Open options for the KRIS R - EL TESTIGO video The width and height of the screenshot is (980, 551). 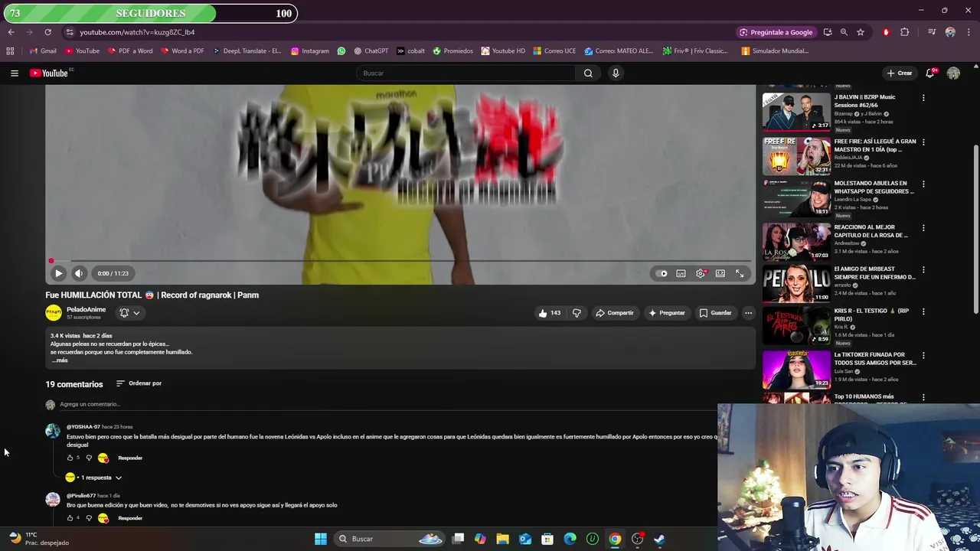pos(923,311)
